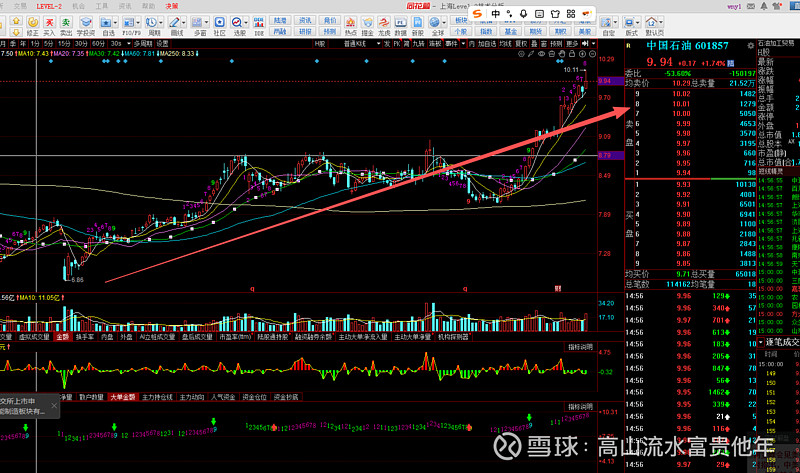The height and width of the screenshot is (473, 800).
Task: Click the F10/F9 company info icon
Action: [129, 22]
